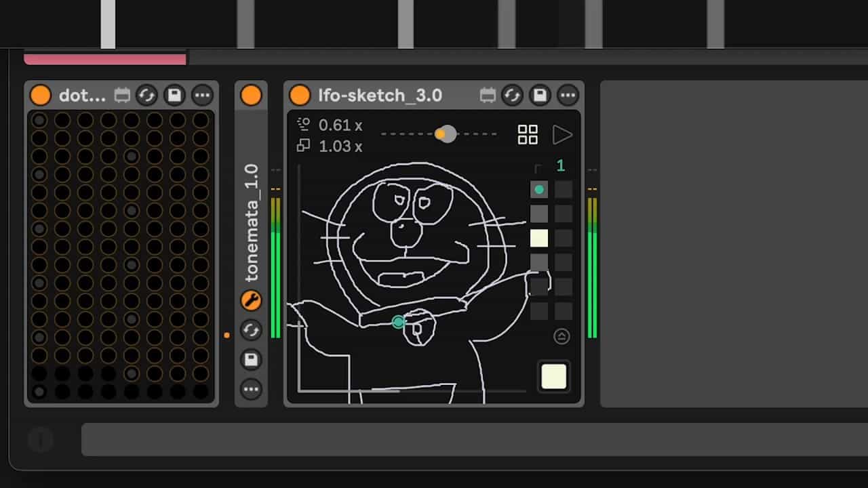Click the green number 1 label

pos(560,165)
